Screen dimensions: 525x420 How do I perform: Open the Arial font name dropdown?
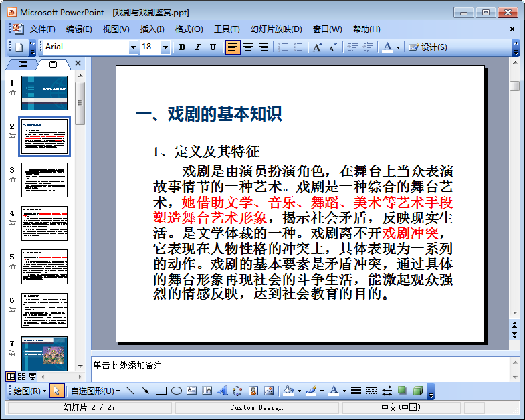click(133, 47)
